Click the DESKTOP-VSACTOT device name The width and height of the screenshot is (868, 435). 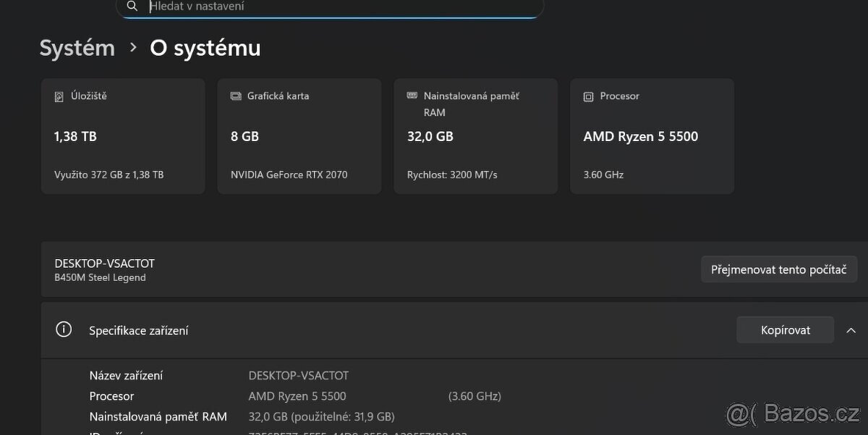coord(104,263)
